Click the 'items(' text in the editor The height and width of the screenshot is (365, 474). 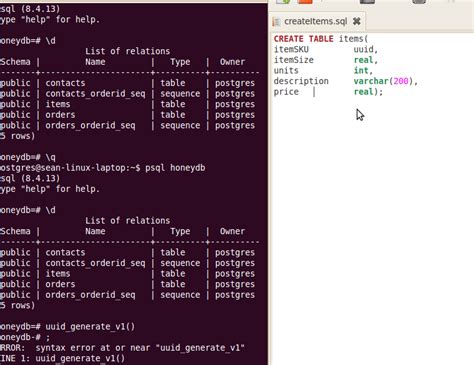pyautogui.click(x=353, y=39)
